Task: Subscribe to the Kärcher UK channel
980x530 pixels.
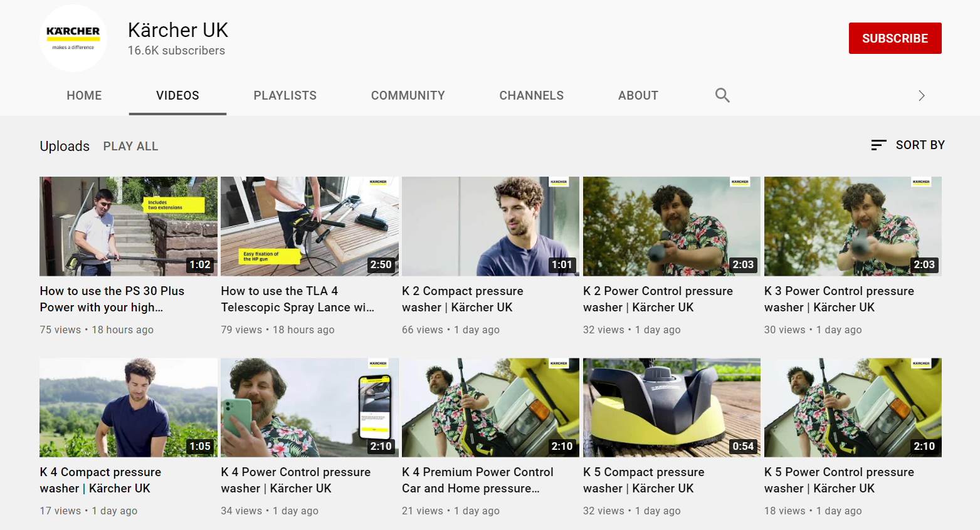Action: click(895, 38)
